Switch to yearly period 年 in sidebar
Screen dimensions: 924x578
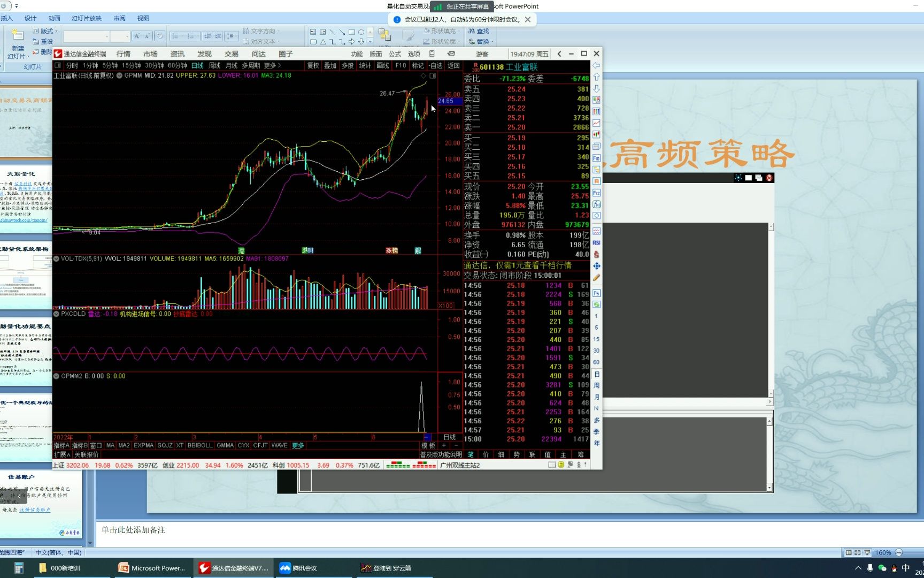pos(596,443)
